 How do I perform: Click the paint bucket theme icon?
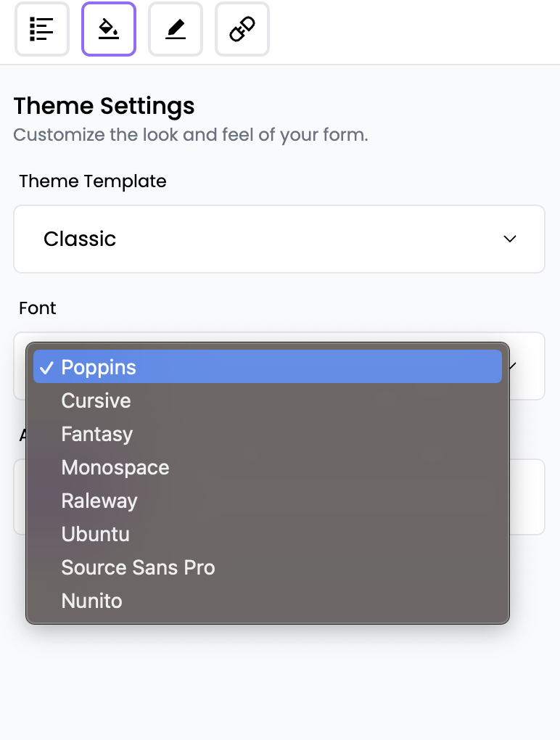click(109, 30)
